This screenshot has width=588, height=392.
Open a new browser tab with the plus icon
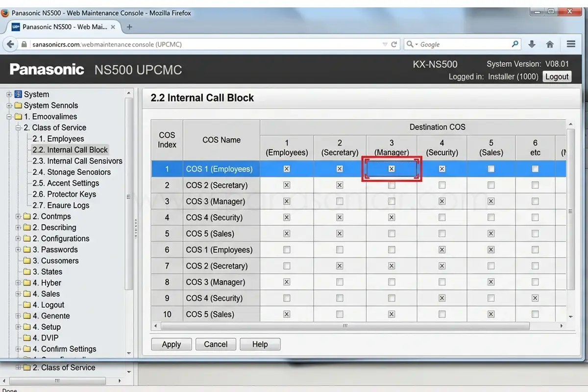[129, 27]
